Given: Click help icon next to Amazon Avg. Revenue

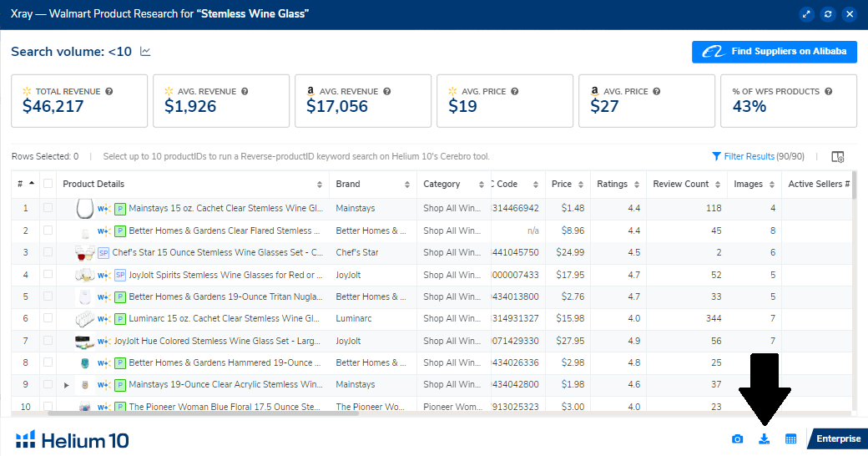Looking at the screenshot, I should [387, 91].
